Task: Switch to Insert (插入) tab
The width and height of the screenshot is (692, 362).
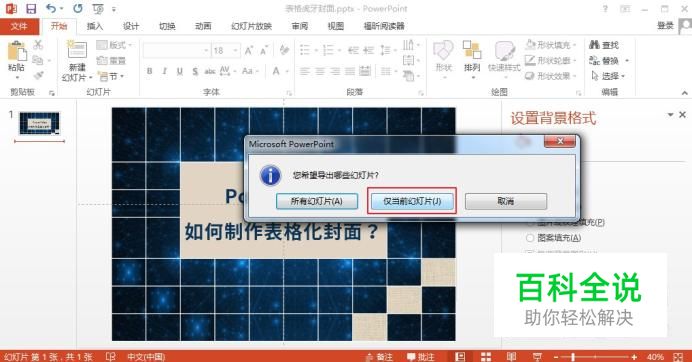Action: point(94,26)
